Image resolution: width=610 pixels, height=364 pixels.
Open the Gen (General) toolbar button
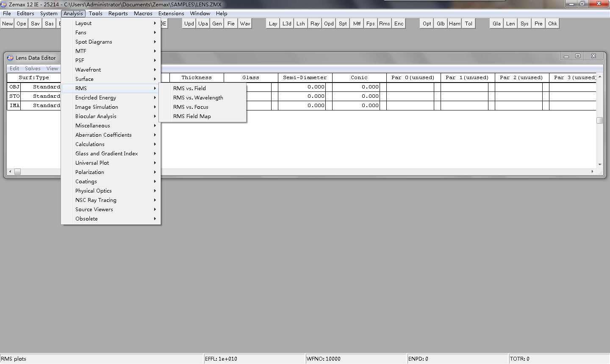point(217,24)
